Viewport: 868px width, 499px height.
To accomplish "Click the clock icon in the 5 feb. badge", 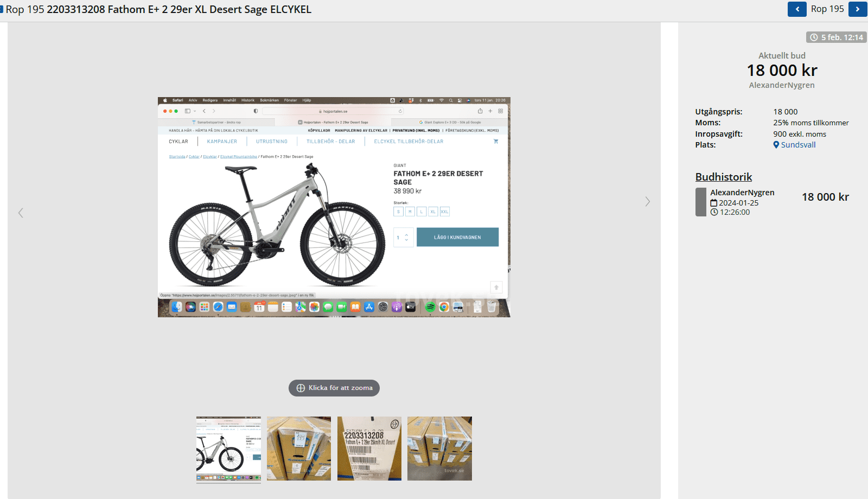I will tap(814, 37).
